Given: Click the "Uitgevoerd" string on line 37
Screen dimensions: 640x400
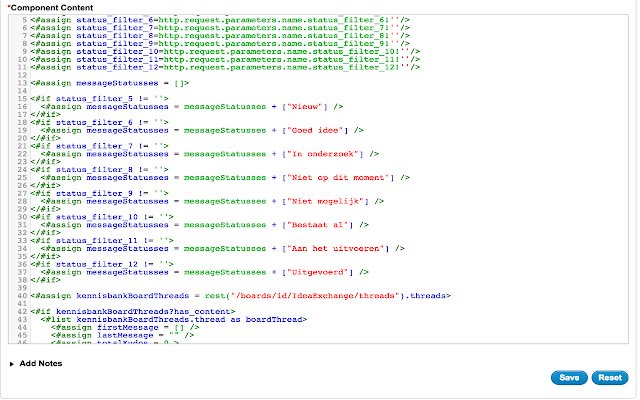Looking at the screenshot, I should (318, 273).
